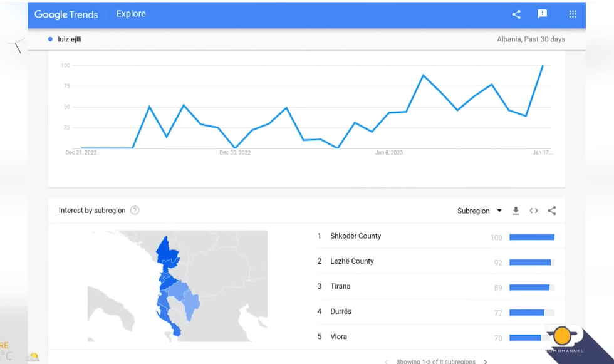The image size is (614, 364).
Task: Click the Albania, Past 30 days filter text
Action: [531, 39]
